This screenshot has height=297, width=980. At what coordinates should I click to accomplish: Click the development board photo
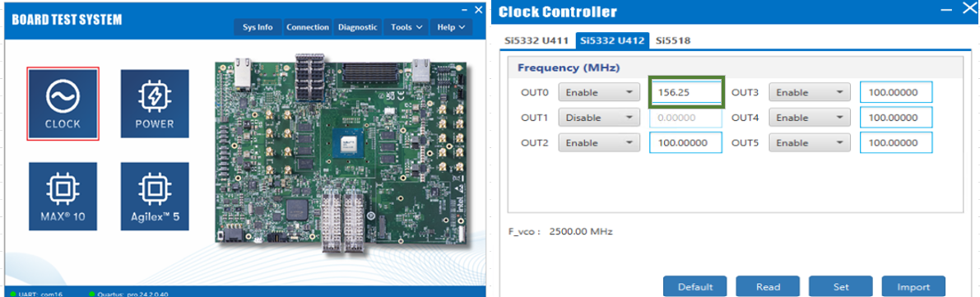[x=342, y=154]
